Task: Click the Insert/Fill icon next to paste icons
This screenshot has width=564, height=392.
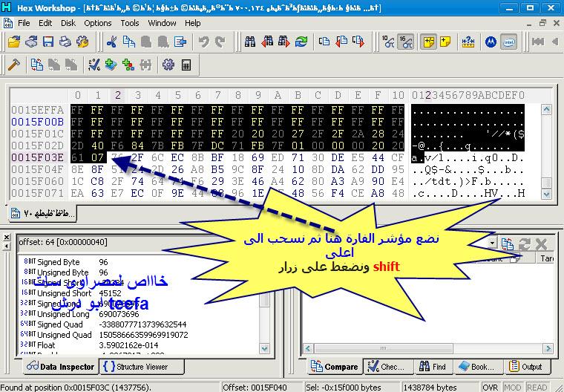Action: coord(180,42)
